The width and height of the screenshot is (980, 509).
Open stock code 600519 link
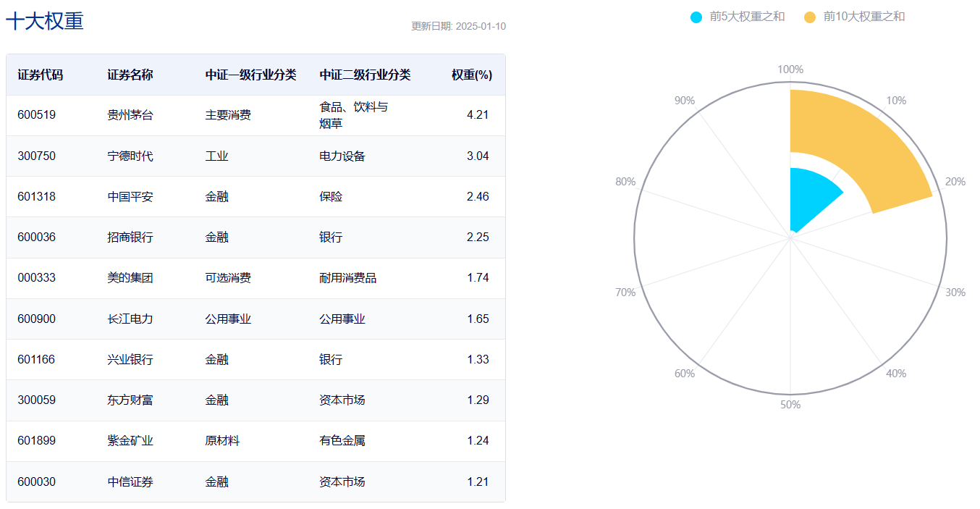(x=38, y=115)
